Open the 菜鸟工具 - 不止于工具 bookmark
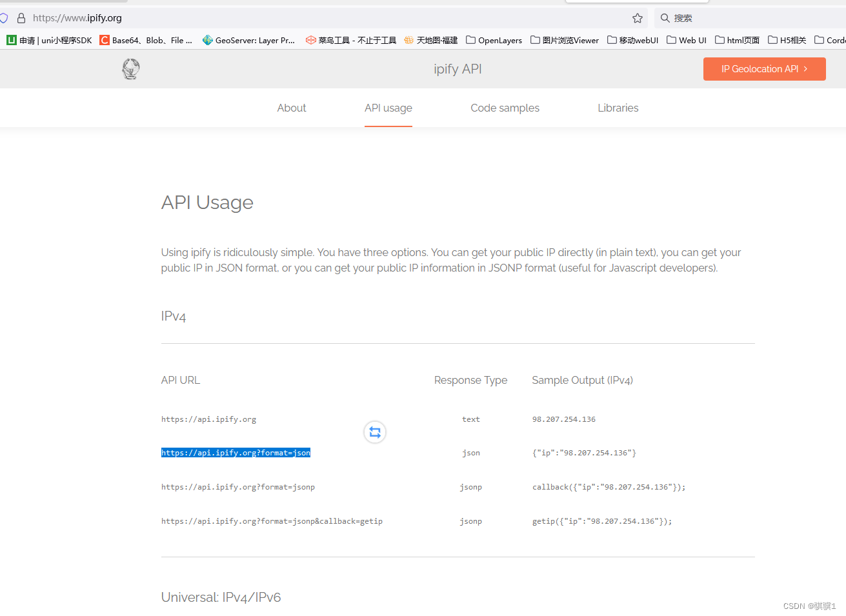 pos(351,40)
